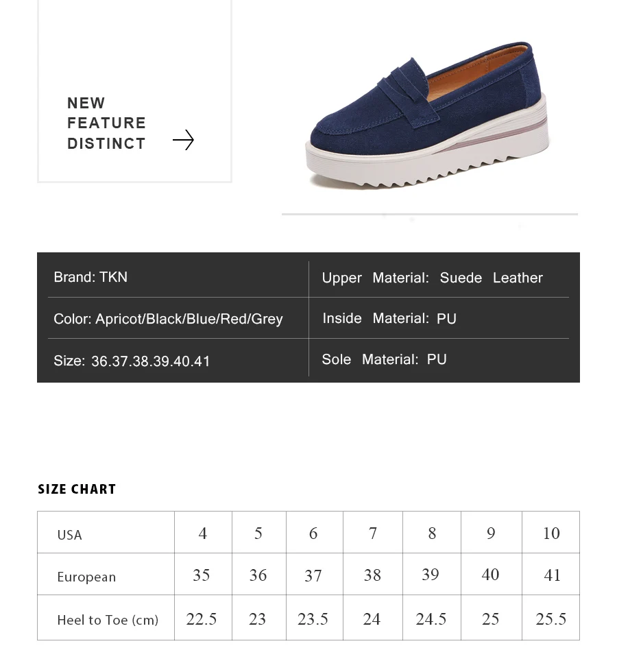The image size is (617, 672).
Task: Click European size 38 cell
Action: pyautogui.click(x=373, y=575)
